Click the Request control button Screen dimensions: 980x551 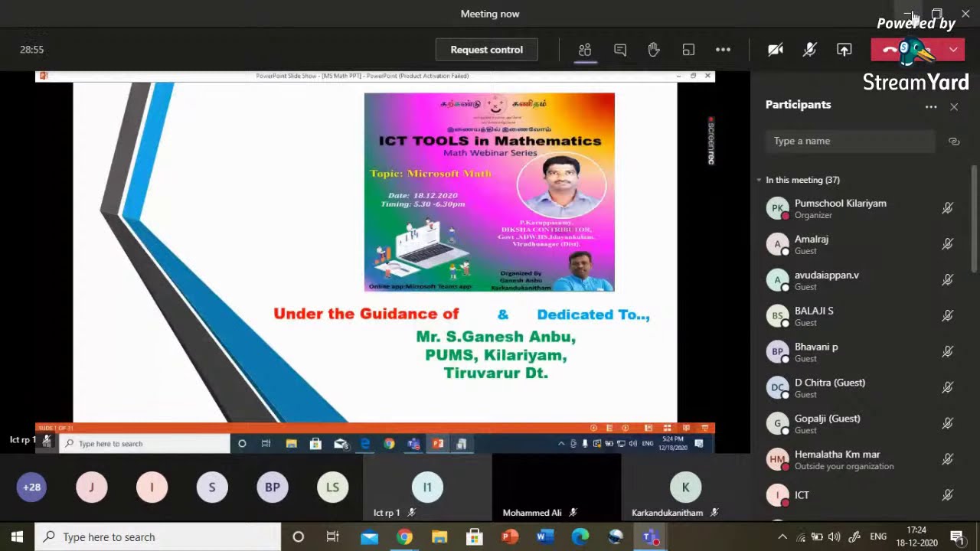(486, 50)
